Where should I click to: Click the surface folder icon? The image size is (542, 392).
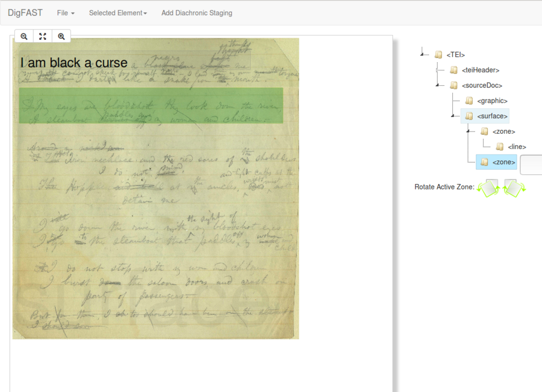(469, 116)
